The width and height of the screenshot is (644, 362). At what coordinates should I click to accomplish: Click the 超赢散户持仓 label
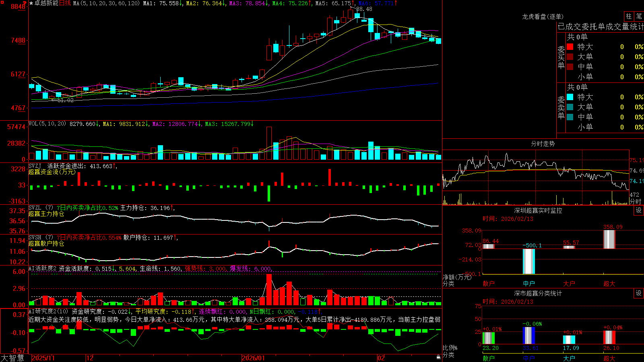pyautogui.click(x=46, y=243)
